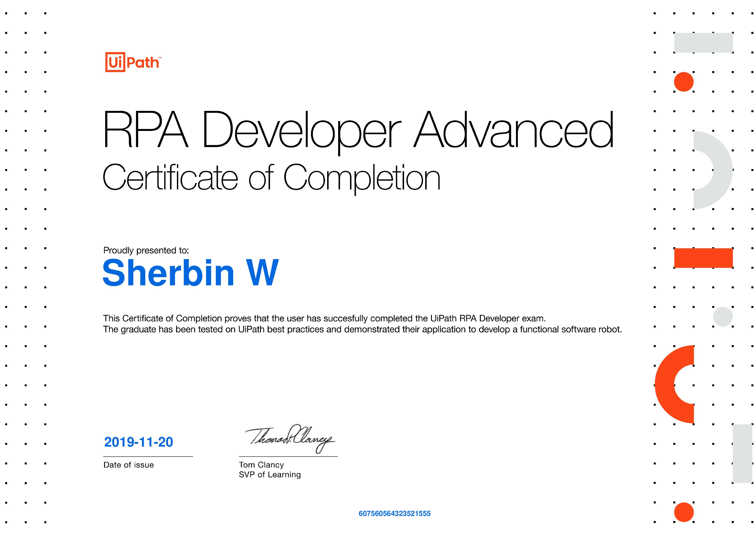Click the 'SVP of Learning' title text
Screen dimensions: 756x534
270,474
